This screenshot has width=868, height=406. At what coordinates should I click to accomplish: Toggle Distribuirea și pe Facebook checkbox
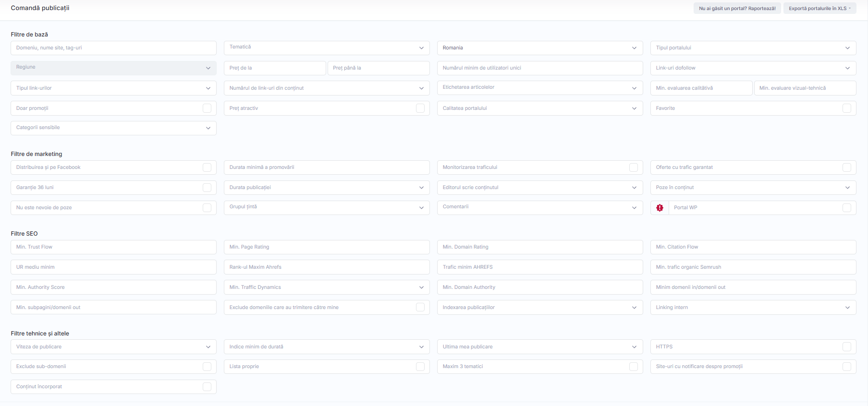(x=207, y=167)
